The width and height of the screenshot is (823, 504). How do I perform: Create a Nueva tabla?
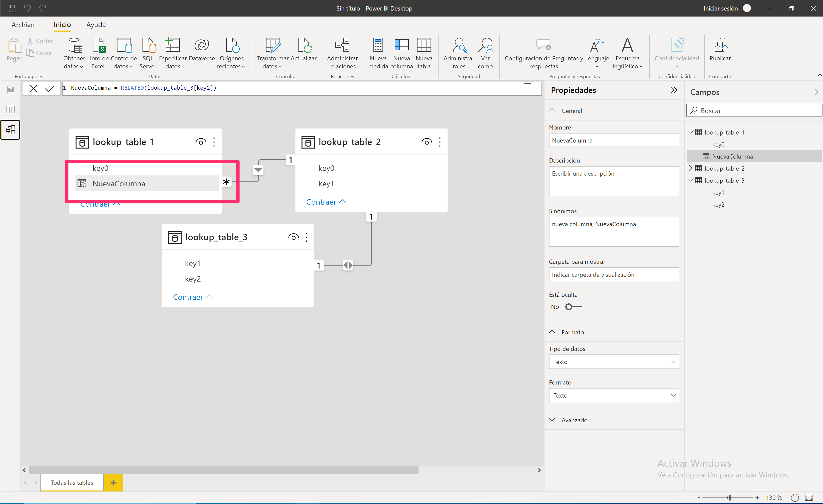[x=424, y=53]
